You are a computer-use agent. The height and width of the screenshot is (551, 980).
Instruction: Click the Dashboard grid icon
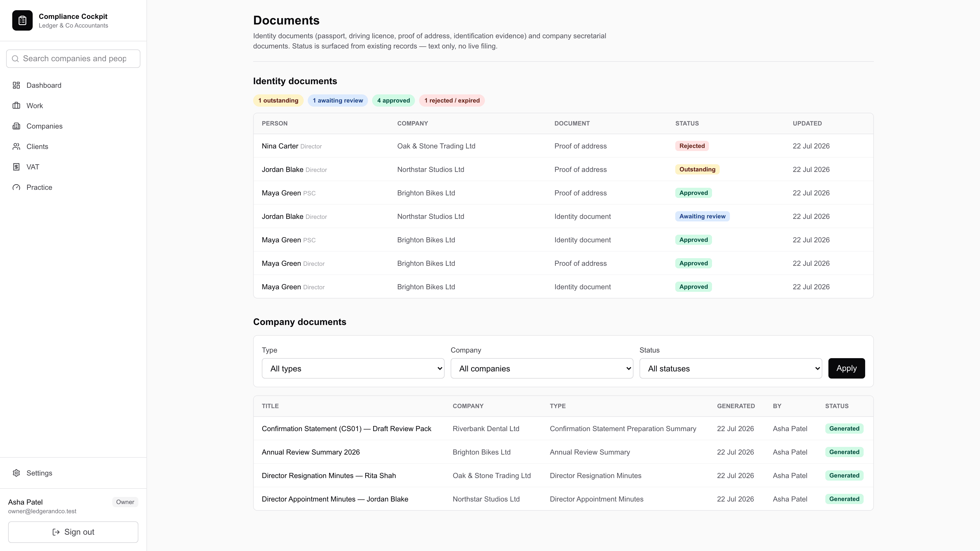pos(16,85)
